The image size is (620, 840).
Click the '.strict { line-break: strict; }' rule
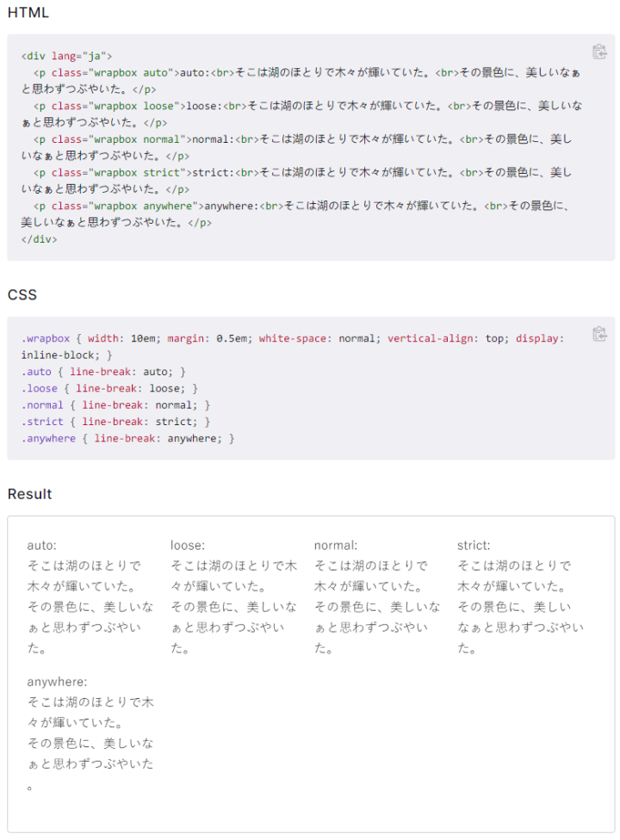[x=115, y=422]
